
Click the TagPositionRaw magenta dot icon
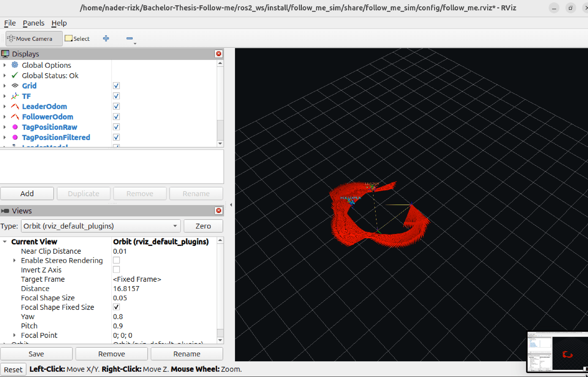click(15, 127)
